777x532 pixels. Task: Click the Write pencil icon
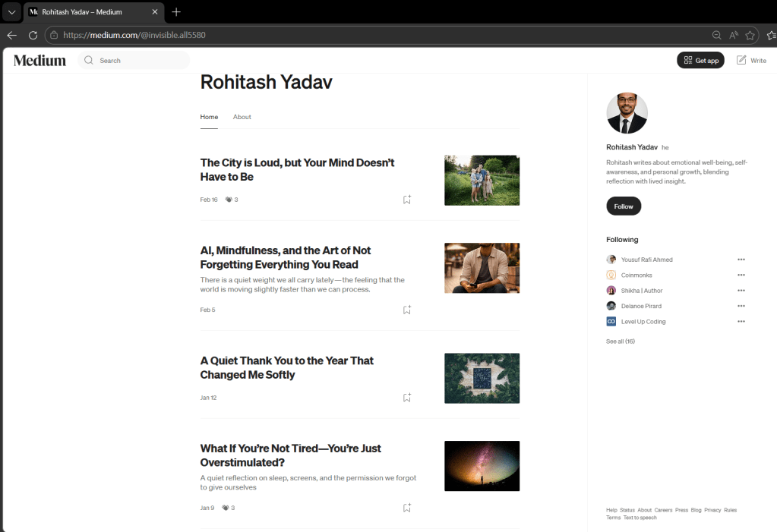pos(742,60)
